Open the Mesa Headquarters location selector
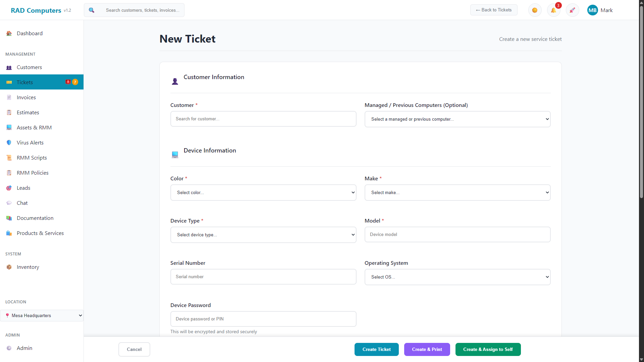Viewport: 644px width, 362px height. click(42, 315)
